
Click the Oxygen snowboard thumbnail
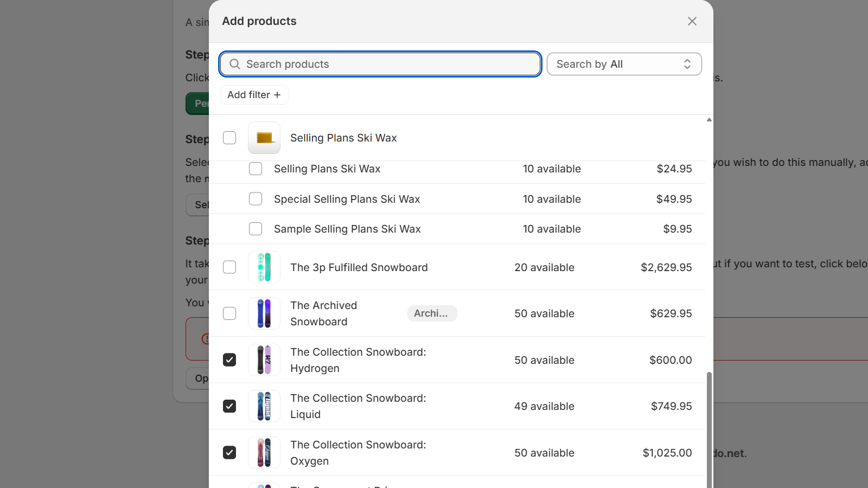[264, 452]
